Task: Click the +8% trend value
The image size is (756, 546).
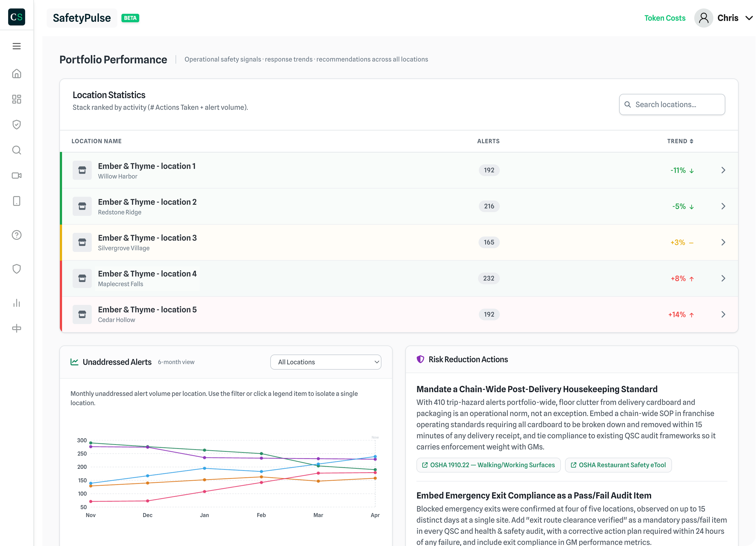Action: [678, 278]
